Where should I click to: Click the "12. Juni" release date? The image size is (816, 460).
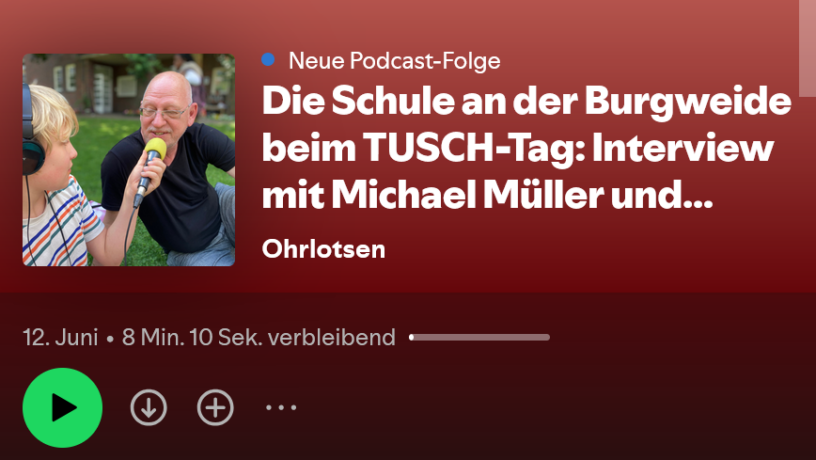pyautogui.click(x=60, y=337)
